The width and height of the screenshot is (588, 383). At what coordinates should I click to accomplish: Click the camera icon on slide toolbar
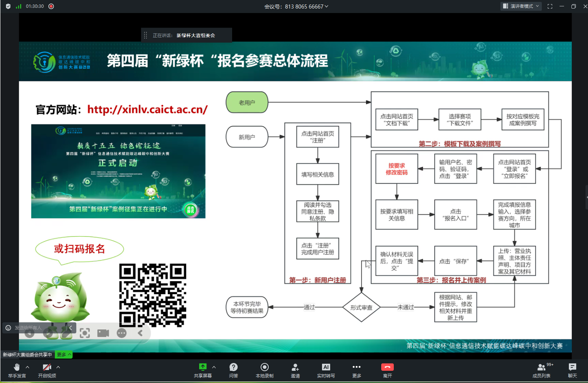[x=103, y=333]
